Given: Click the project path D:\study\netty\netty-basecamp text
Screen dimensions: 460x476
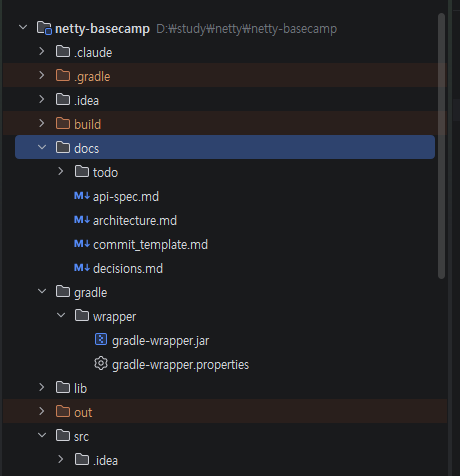Looking at the screenshot, I should tap(247, 29).
